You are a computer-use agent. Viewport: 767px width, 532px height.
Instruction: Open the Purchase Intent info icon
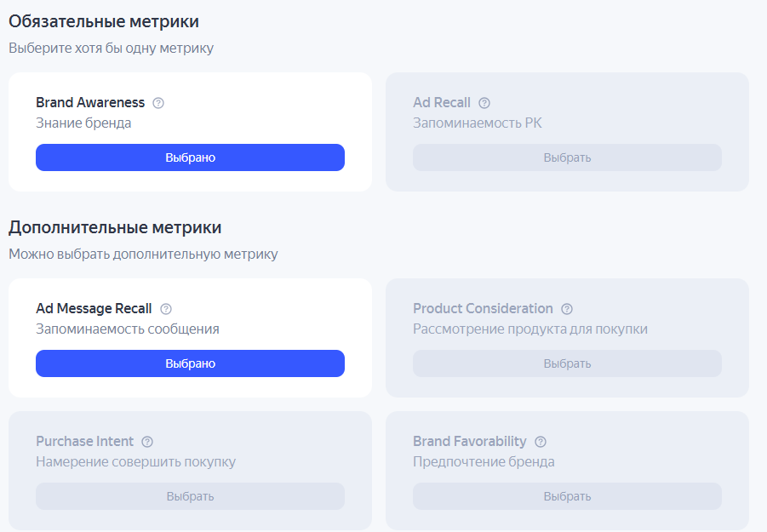coord(147,442)
